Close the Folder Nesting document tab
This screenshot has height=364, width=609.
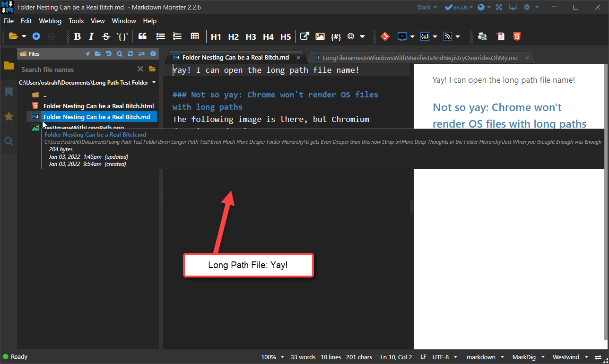(298, 58)
